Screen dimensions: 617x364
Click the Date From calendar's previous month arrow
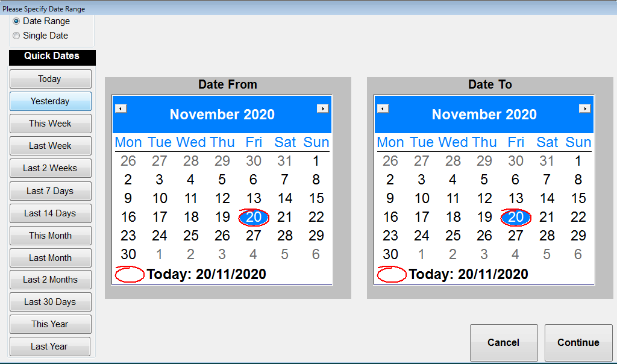[121, 108]
